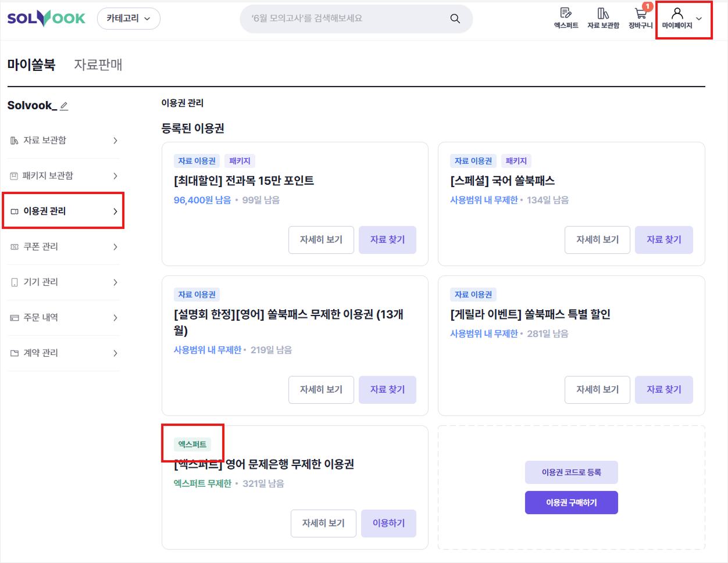Click title [엑스퍼트] 영어 문제은행 무제한 이용권

(264, 464)
